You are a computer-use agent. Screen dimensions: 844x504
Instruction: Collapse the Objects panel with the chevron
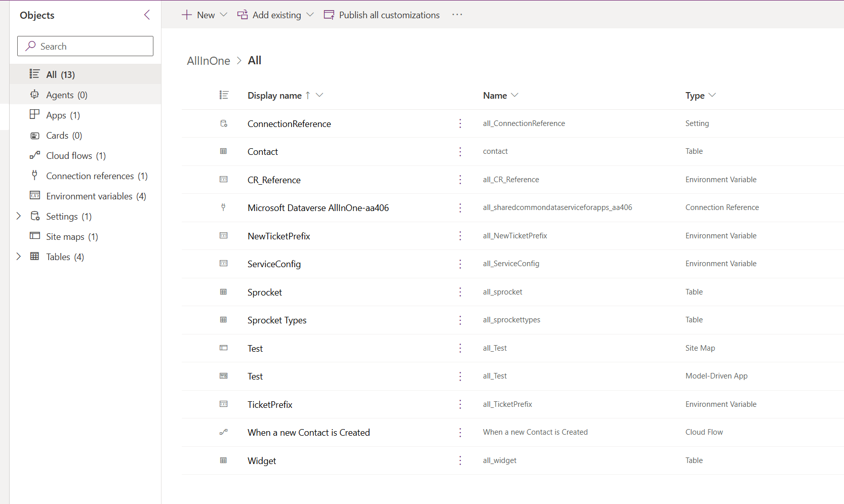coord(147,15)
